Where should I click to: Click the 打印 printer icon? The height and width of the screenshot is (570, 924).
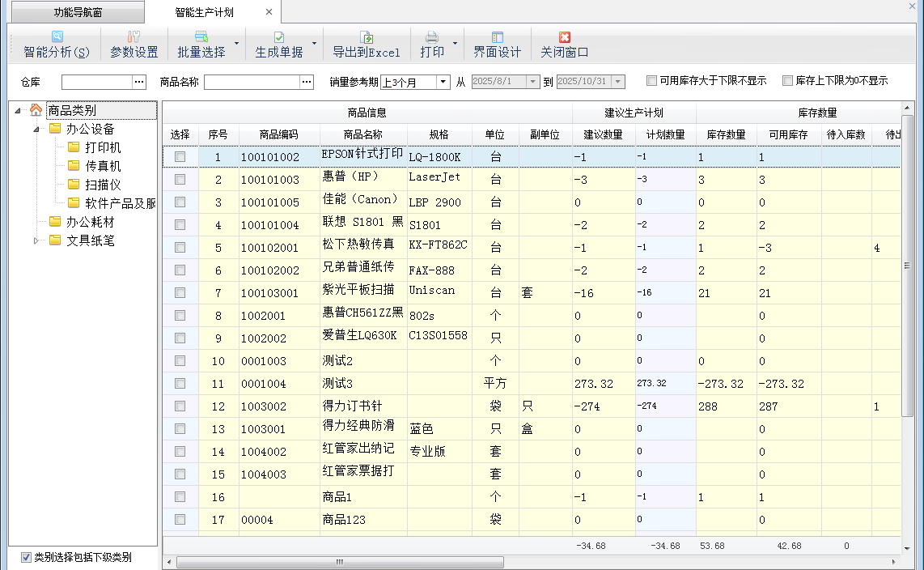point(432,37)
